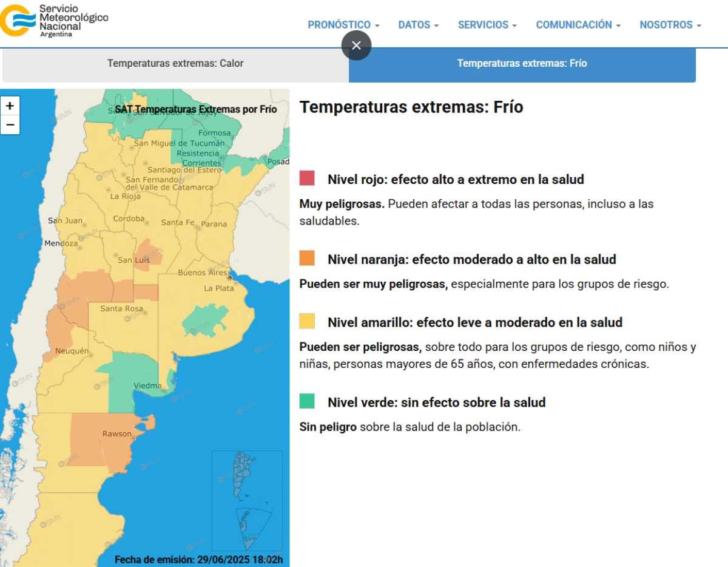Close the overlay with the X button

(356, 46)
